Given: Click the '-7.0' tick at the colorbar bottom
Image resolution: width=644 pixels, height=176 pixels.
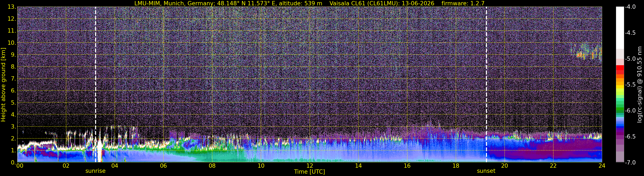Looking at the screenshot, I should pyautogui.click(x=630, y=163).
